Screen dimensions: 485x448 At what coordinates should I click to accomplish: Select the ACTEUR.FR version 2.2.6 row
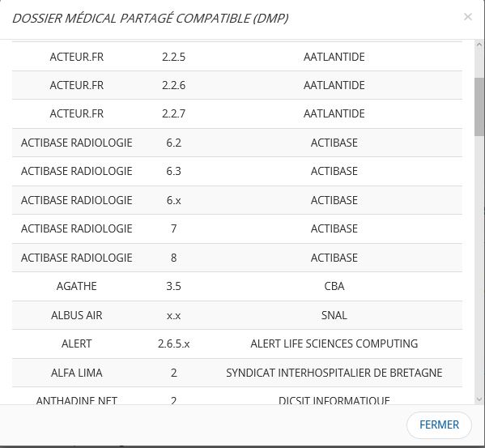[x=237, y=85]
